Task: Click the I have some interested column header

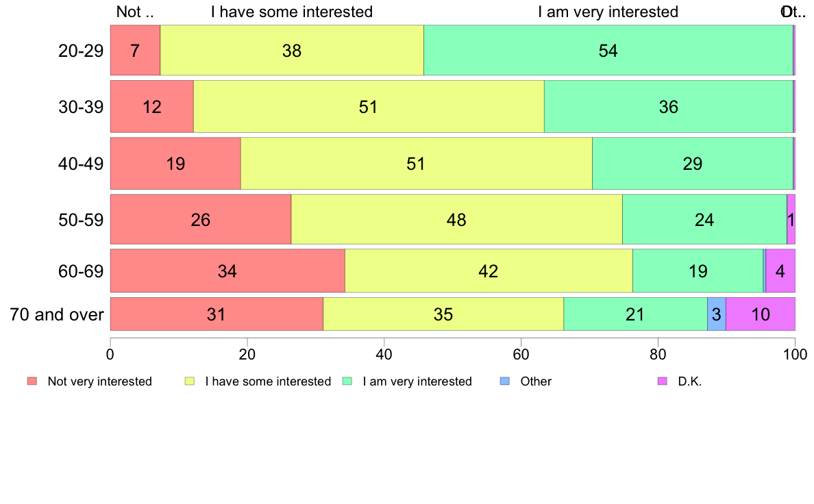Action: coord(292,12)
